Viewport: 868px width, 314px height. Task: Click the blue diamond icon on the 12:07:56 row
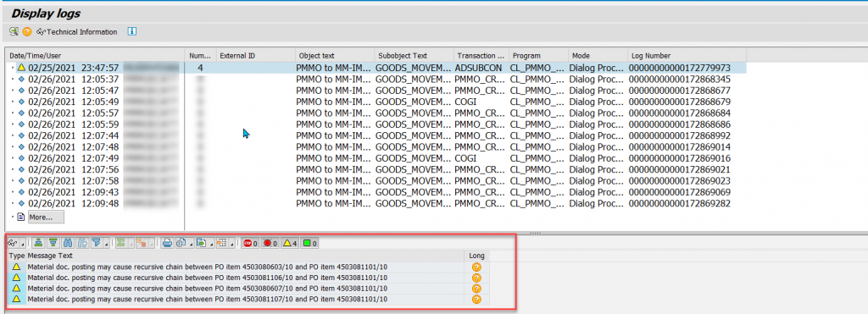(x=21, y=169)
